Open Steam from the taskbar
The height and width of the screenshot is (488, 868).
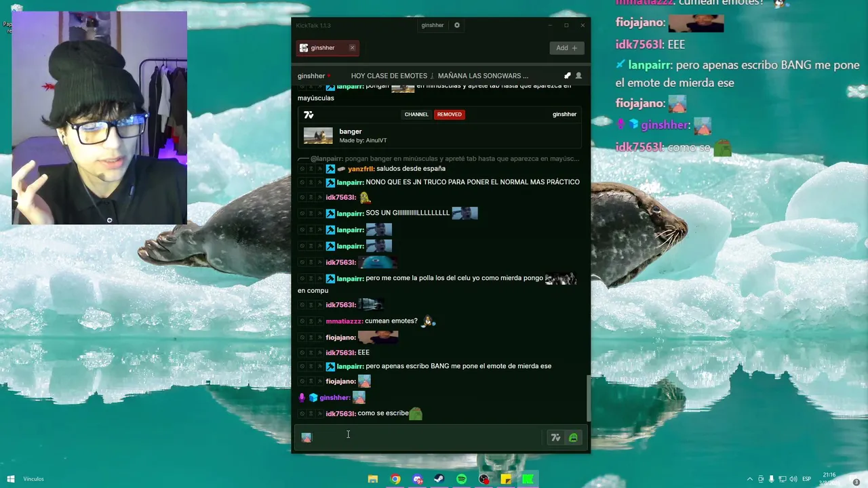(439, 479)
